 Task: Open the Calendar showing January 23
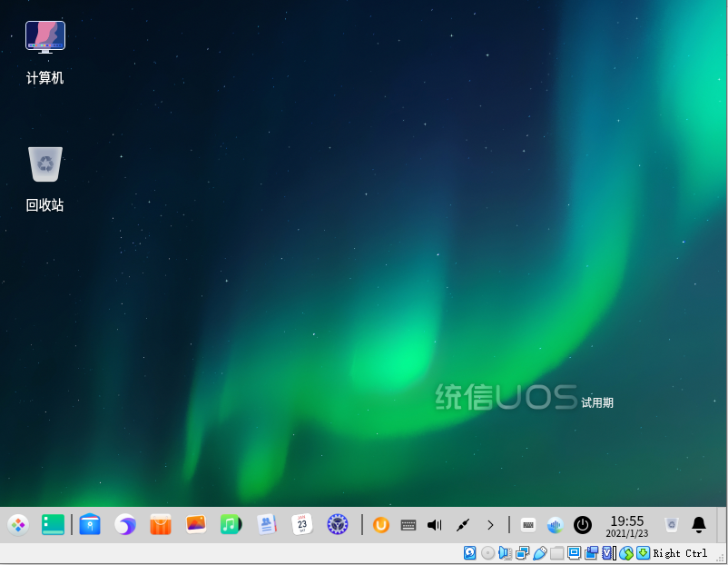pyautogui.click(x=301, y=525)
